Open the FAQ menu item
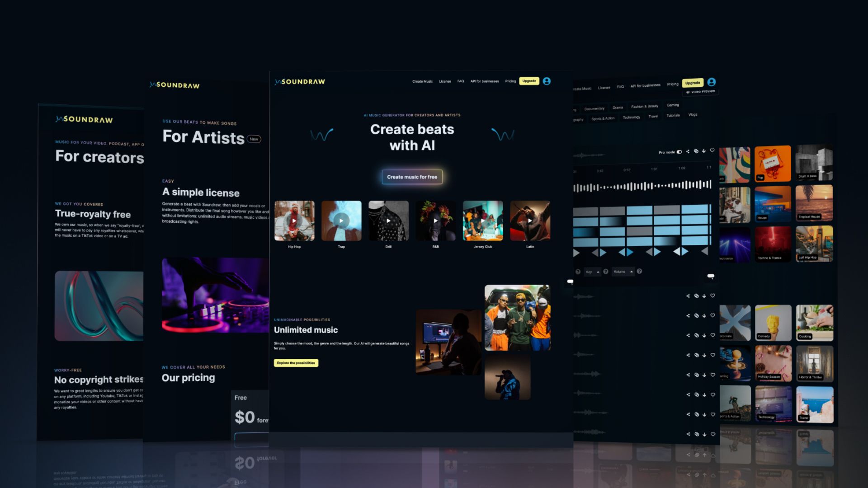Image resolution: width=868 pixels, height=488 pixels. tap(462, 81)
